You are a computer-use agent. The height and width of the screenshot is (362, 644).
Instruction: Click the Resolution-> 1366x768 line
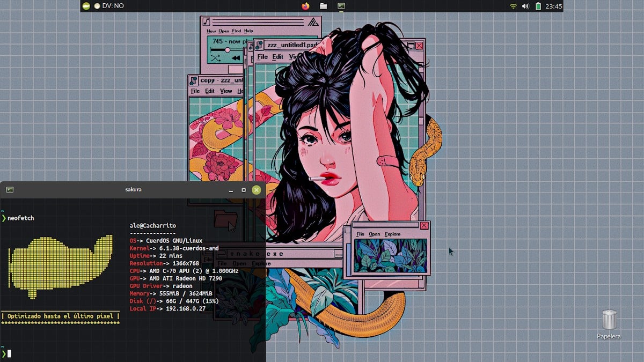164,263
